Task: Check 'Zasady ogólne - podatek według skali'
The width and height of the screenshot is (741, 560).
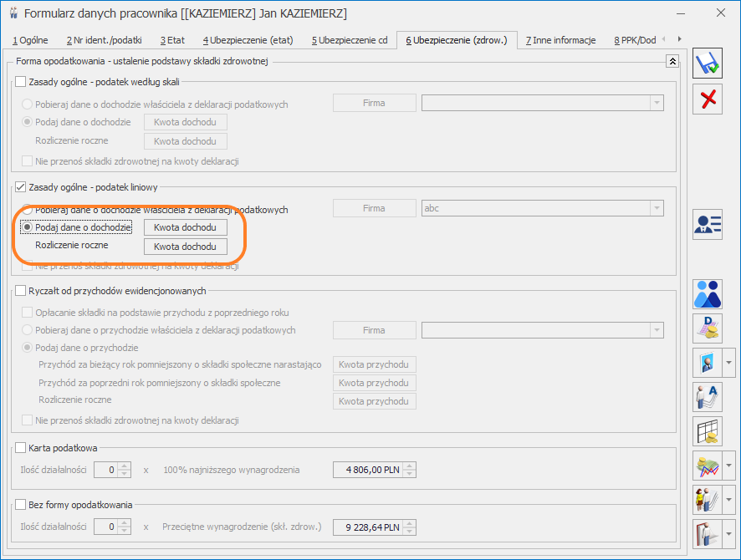Action: 22,81
